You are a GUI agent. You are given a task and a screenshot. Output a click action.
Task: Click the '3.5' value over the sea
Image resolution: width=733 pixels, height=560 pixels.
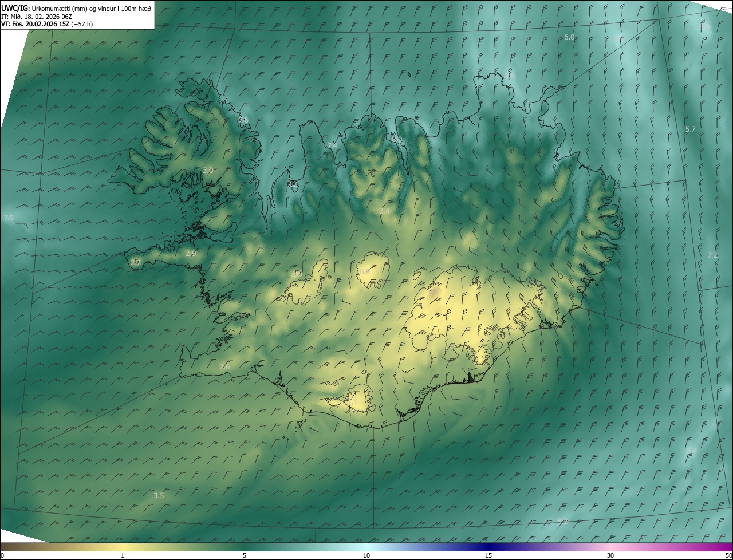point(159,496)
